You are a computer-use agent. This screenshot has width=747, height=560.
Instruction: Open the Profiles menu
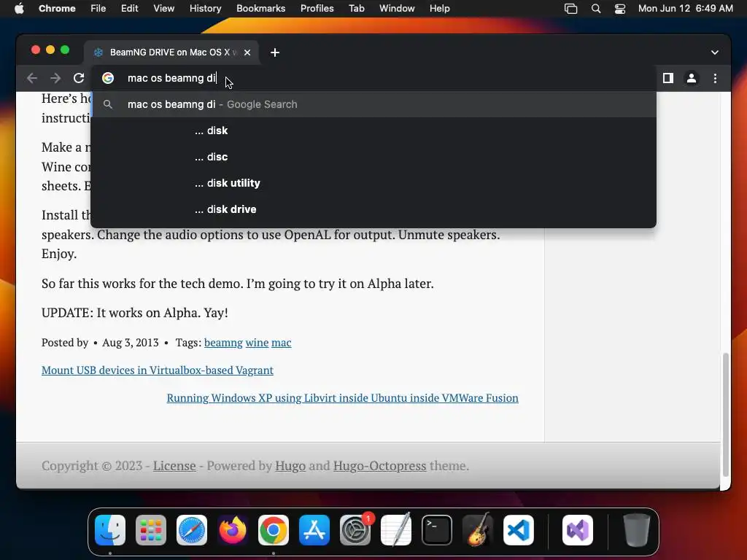pyautogui.click(x=317, y=8)
